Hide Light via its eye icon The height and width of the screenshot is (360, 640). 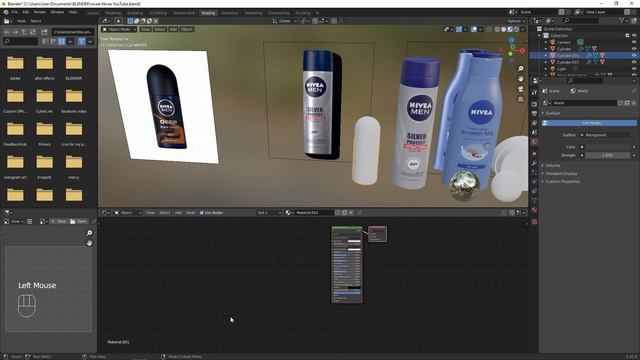click(634, 69)
